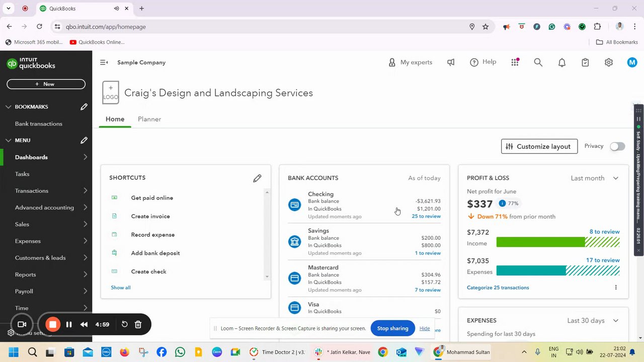This screenshot has height=362, width=644.
Task: Open Bank transactions bookmark
Action: pyautogui.click(x=39, y=124)
